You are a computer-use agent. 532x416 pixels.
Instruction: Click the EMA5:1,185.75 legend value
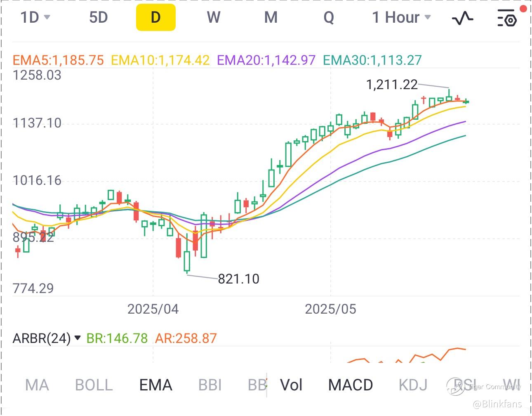(x=58, y=60)
